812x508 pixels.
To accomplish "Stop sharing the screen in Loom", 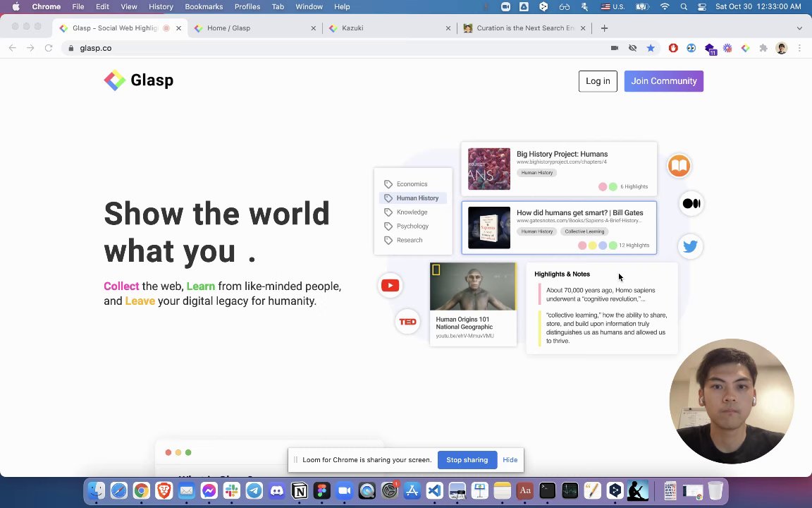I will point(467,460).
